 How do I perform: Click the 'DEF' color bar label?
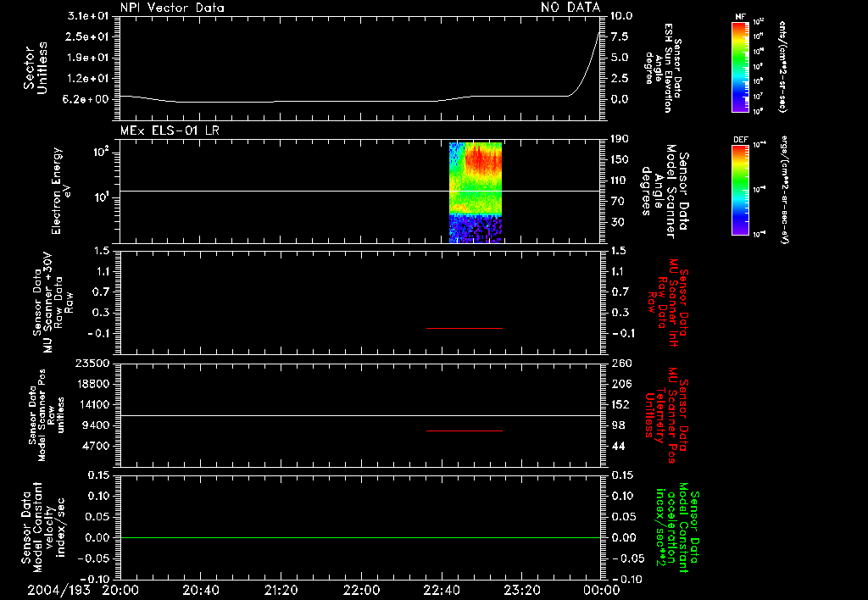(740, 140)
